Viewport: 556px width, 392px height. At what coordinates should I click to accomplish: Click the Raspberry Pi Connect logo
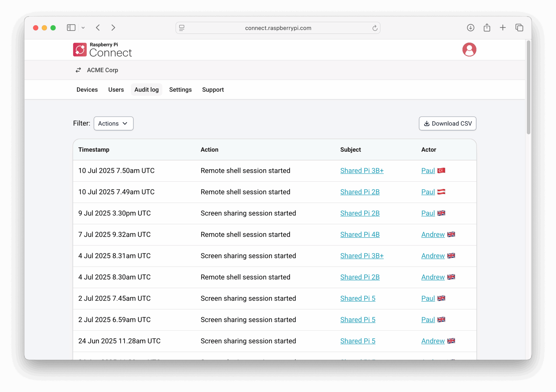pyautogui.click(x=102, y=50)
